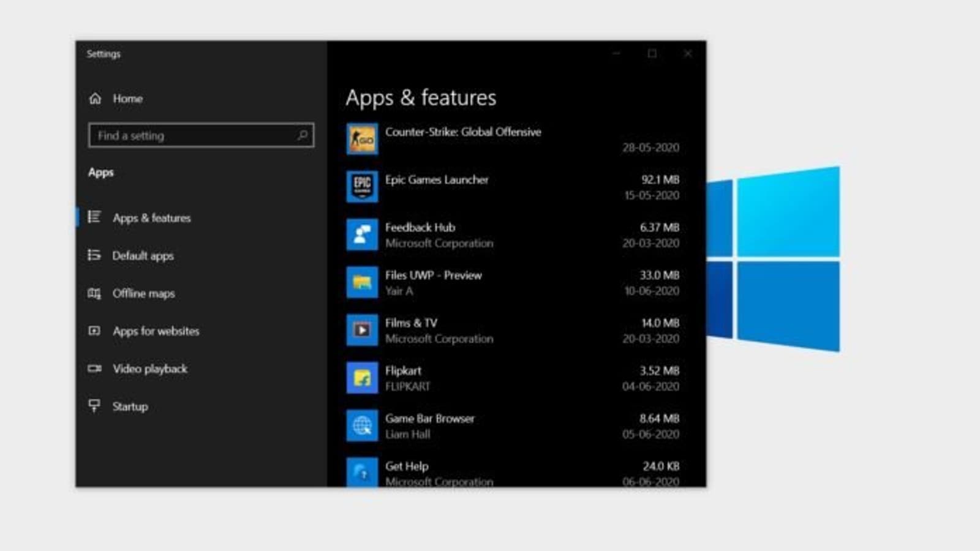980x551 pixels.
Task: Maximize the Settings window
Action: click(652, 54)
